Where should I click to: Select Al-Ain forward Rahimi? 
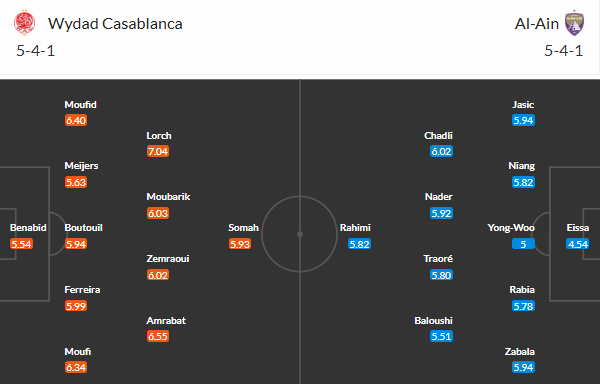point(355,228)
